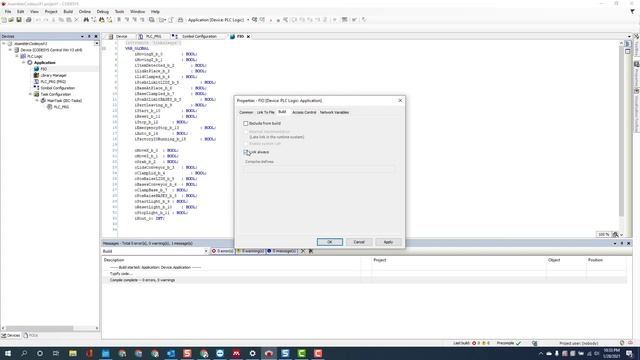Open File Explorer from the taskbar

tap(73, 353)
